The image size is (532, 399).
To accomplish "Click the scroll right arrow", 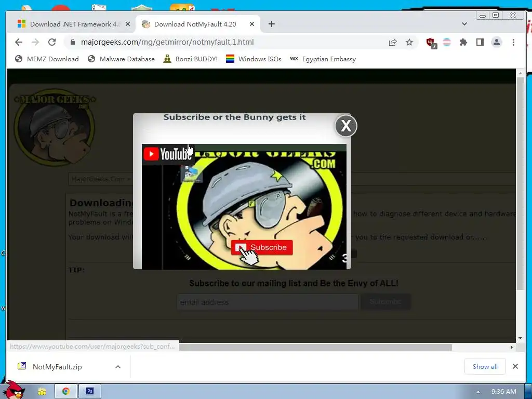I will [x=512, y=347].
